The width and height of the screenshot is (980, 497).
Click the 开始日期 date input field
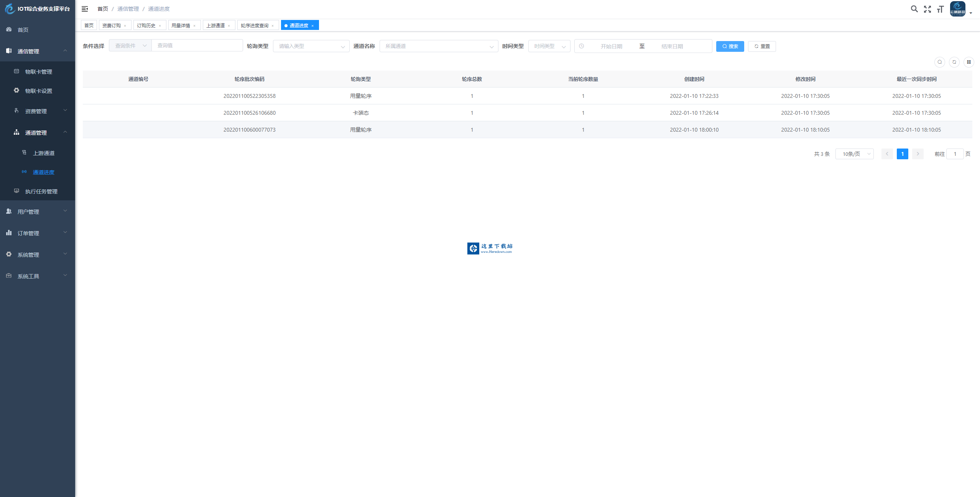pyautogui.click(x=611, y=46)
